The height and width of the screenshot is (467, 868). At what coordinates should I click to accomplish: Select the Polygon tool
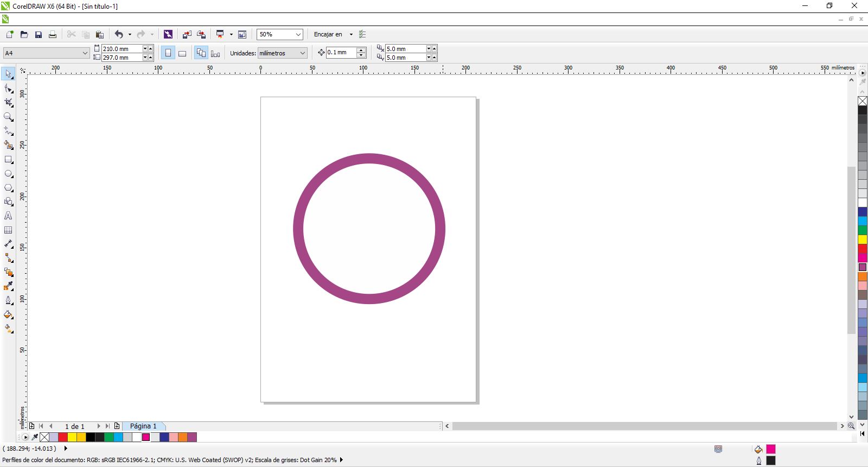pyautogui.click(x=8, y=188)
